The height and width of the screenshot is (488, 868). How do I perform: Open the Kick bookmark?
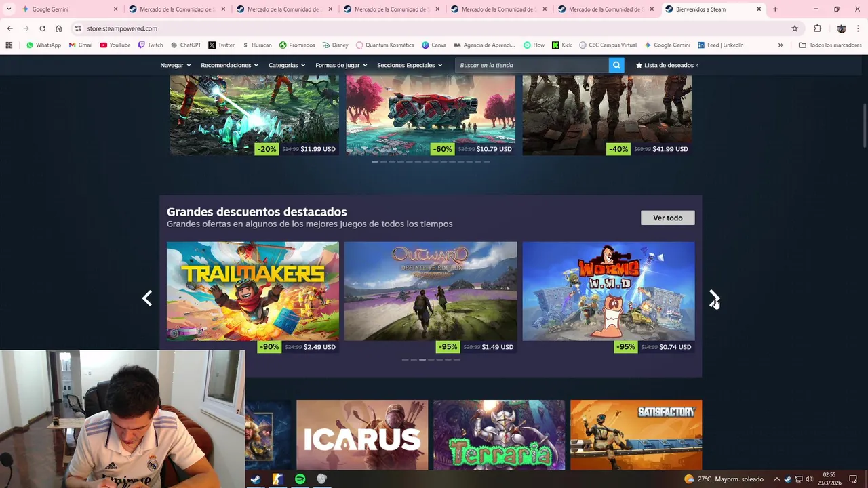click(561, 45)
